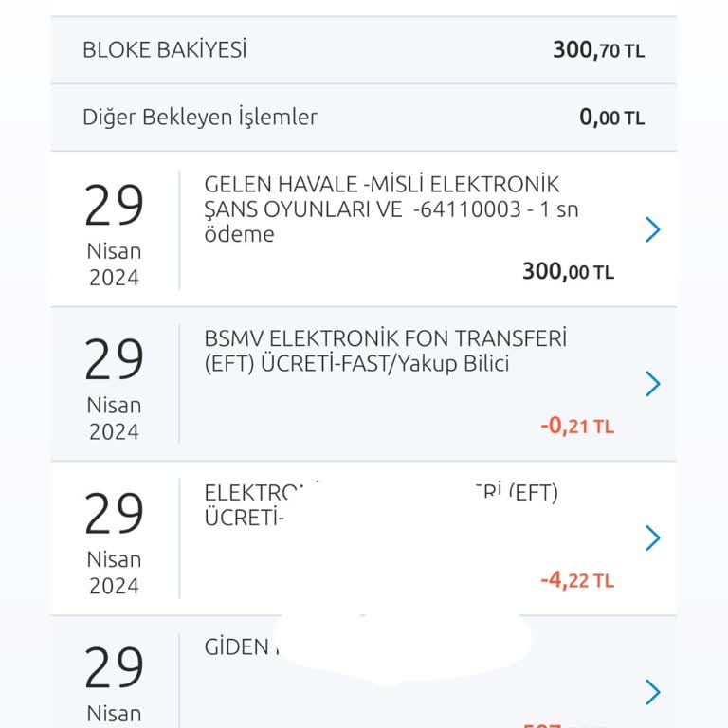Tap the 300,00 TL incoming amount

(x=568, y=272)
